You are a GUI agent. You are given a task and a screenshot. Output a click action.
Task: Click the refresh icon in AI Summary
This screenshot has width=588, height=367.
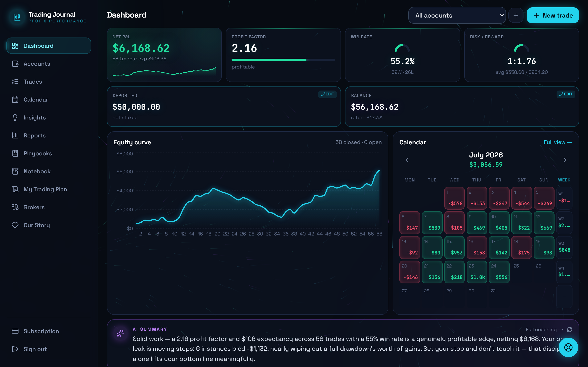pyautogui.click(x=570, y=329)
